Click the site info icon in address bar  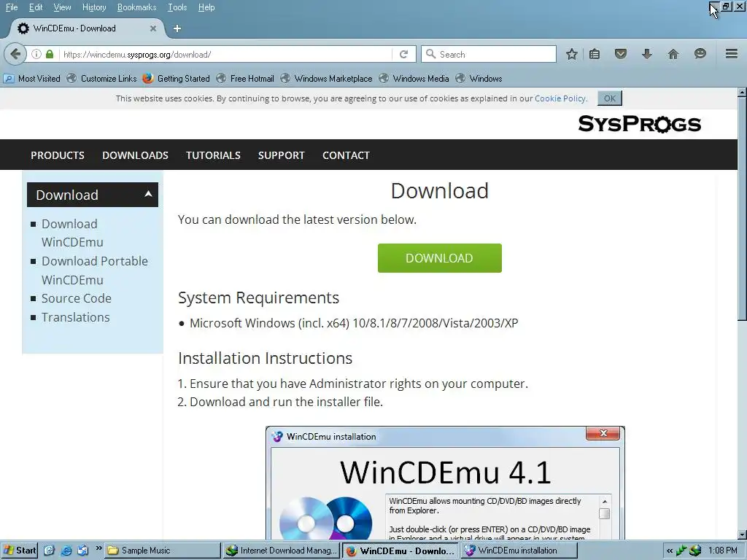(36, 54)
